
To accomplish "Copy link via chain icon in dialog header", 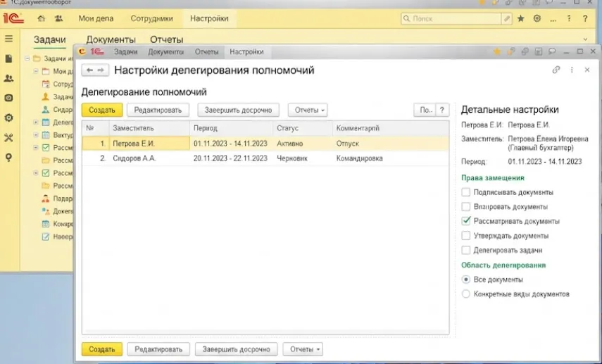I will (556, 70).
